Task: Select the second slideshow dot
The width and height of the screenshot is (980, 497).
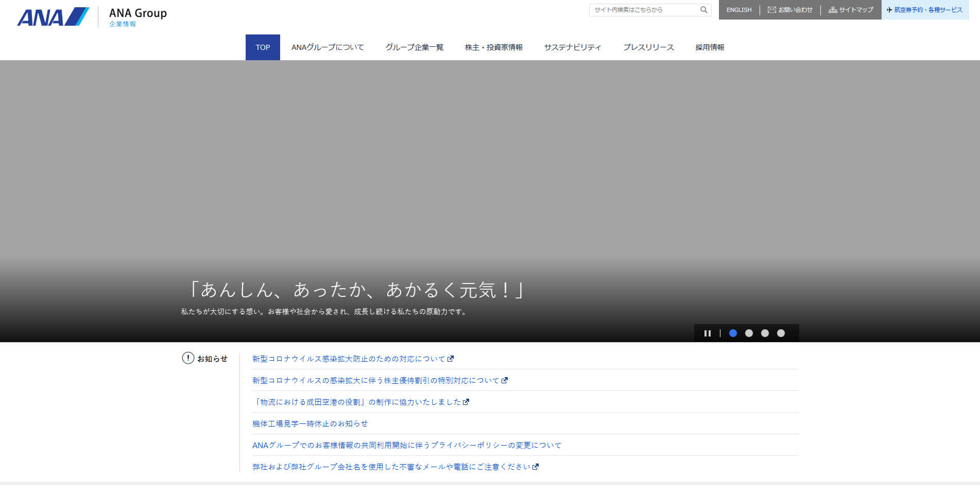Action: [x=749, y=333]
